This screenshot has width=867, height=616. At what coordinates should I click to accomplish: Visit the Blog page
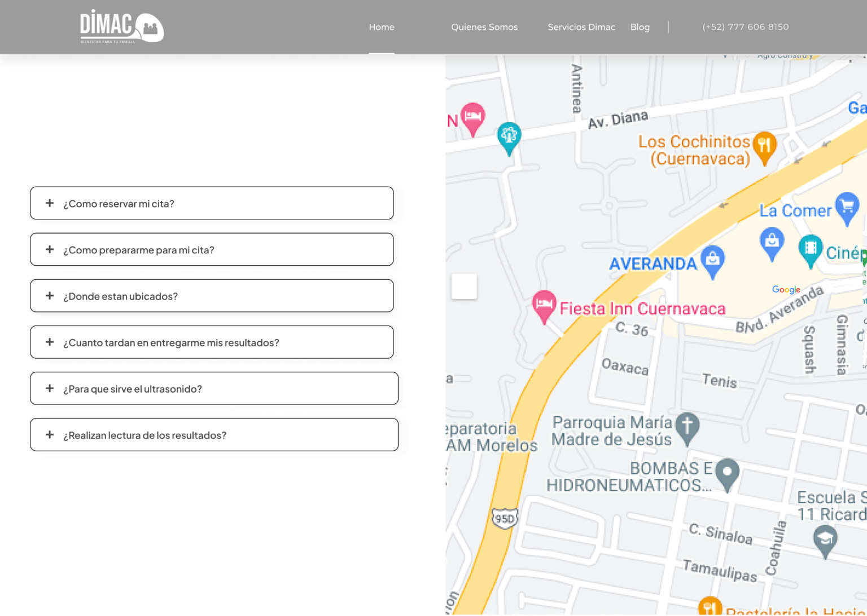640,27
